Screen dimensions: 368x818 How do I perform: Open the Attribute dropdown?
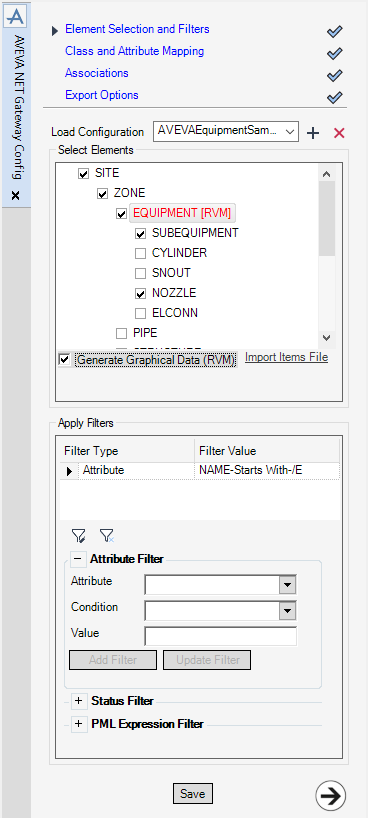(x=288, y=585)
